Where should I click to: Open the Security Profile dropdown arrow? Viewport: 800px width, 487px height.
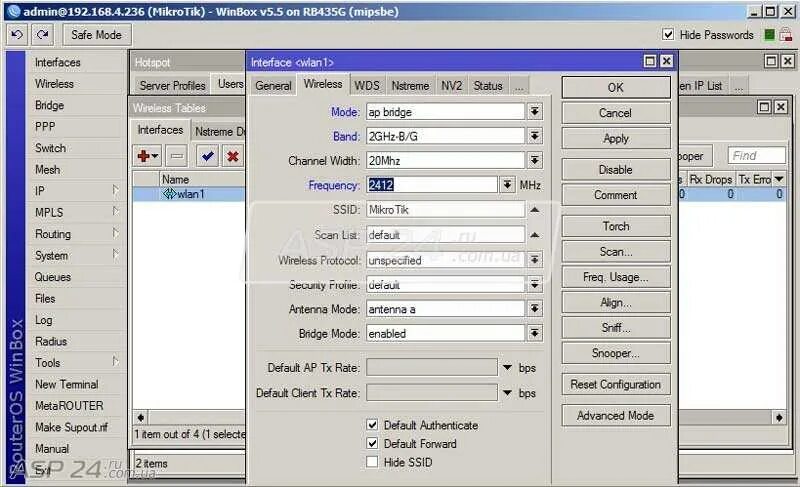click(534, 285)
